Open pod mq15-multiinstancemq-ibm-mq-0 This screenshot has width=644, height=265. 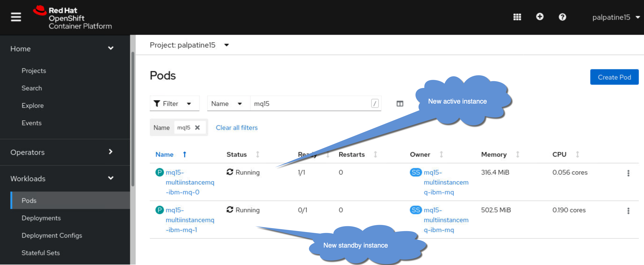pyautogui.click(x=190, y=182)
